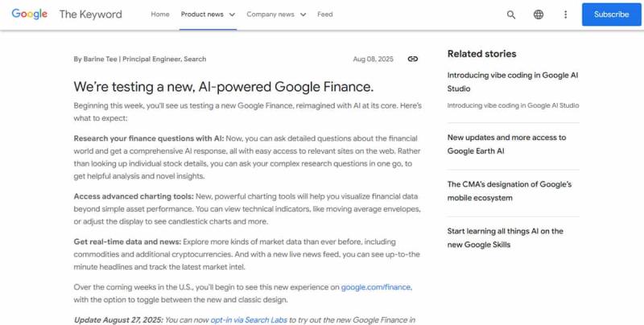Open Start learning AI on Google Skills story
This screenshot has width=644, height=325.
(505, 237)
